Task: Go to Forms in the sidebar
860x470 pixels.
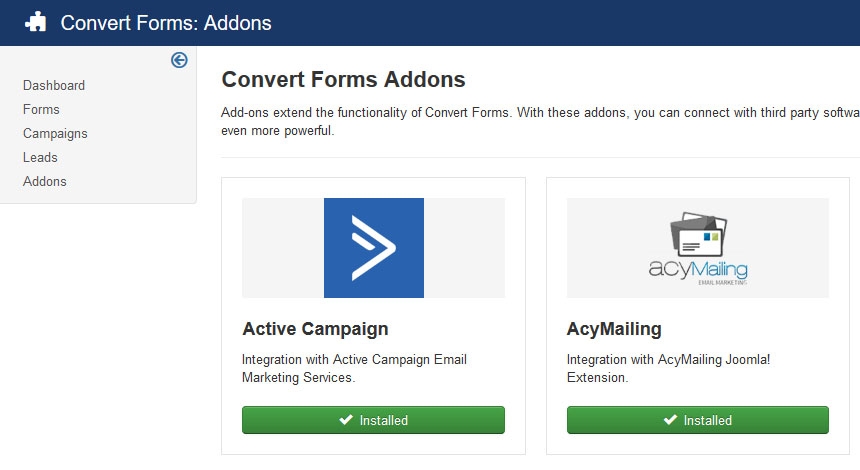Action: point(41,110)
